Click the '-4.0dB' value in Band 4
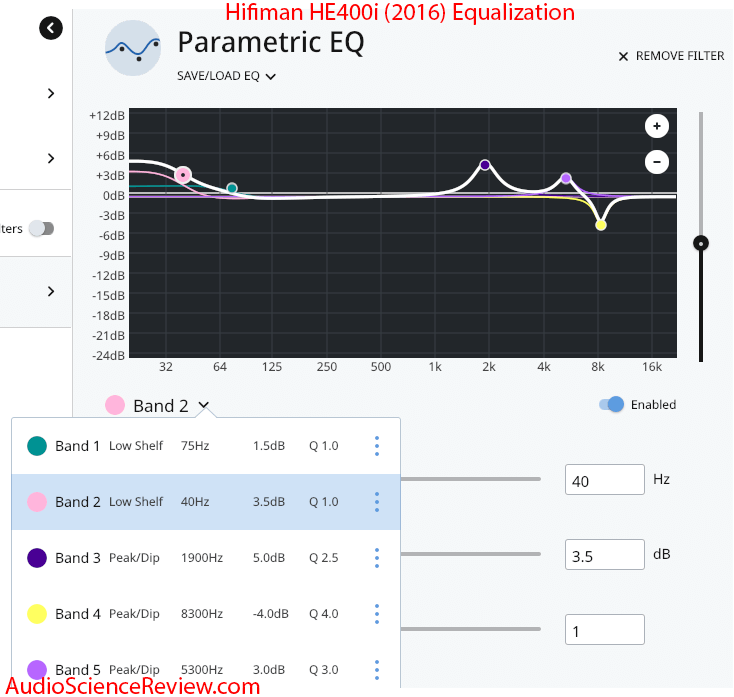The height and width of the screenshot is (697, 734). pyautogui.click(x=271, y=614)
